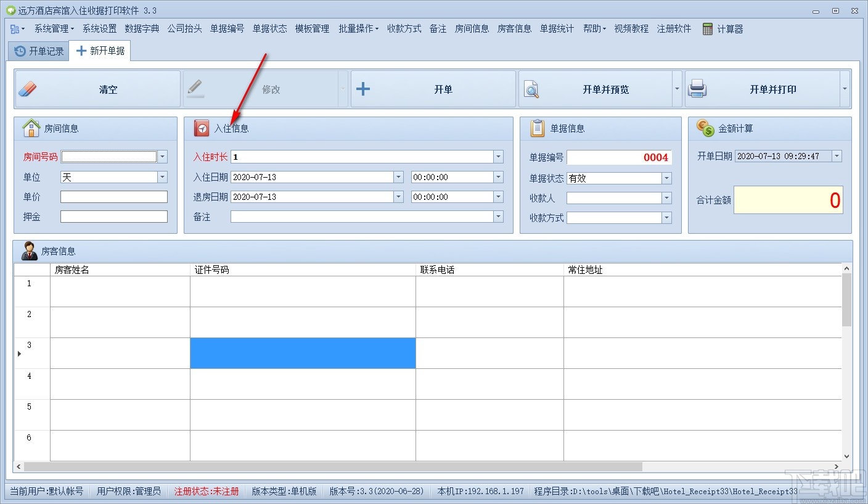
Task: Click 本机IP:192.168.1.197 in status bar
Action: coord(481,491)
